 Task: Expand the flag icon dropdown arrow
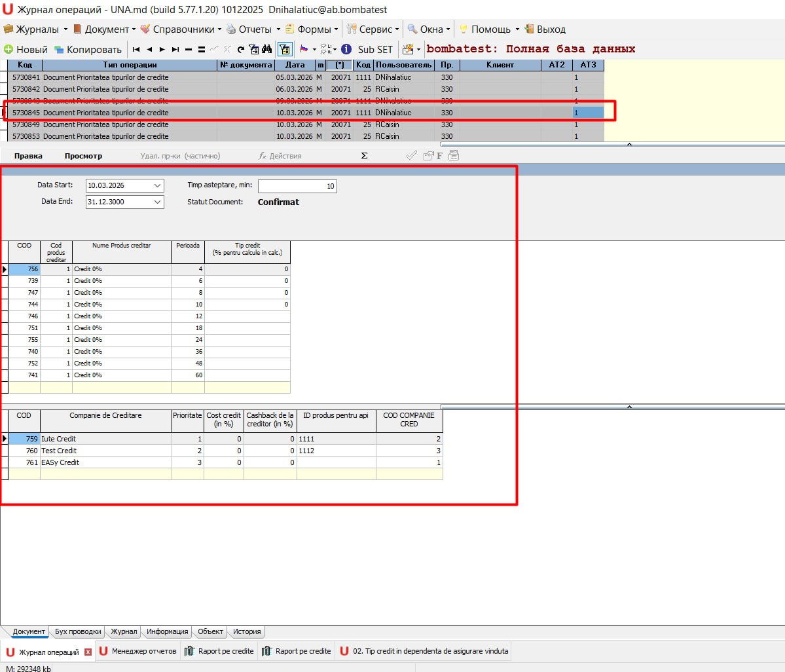click(314, 49)
